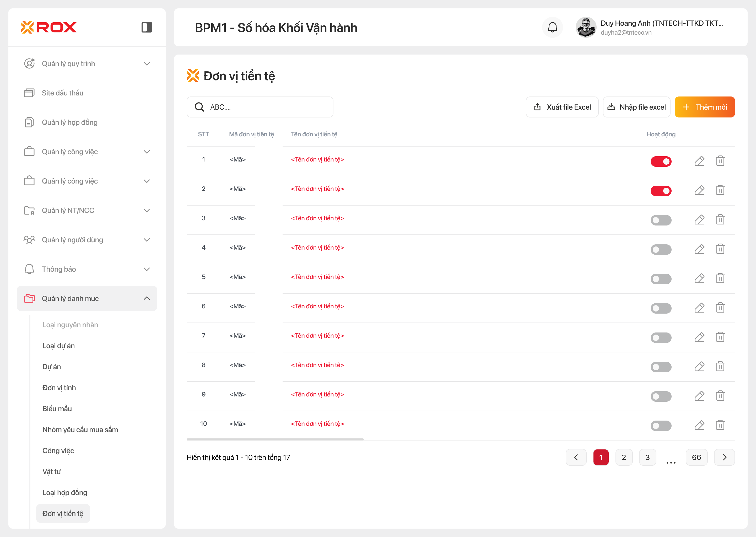
Task: Click edit pencil icon in row 1
Action: (699, 161)
